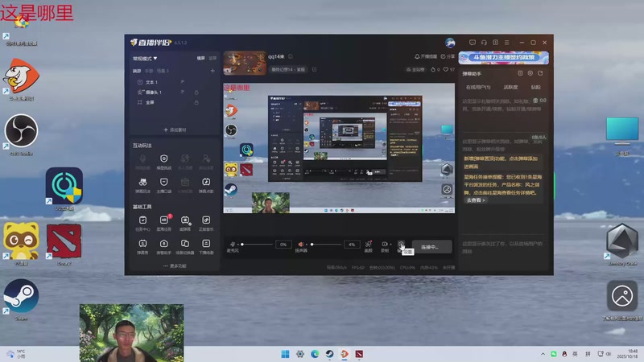644x362 pixels.
Task: Expand 更多功能 more functions
Action: click(175, 266)
